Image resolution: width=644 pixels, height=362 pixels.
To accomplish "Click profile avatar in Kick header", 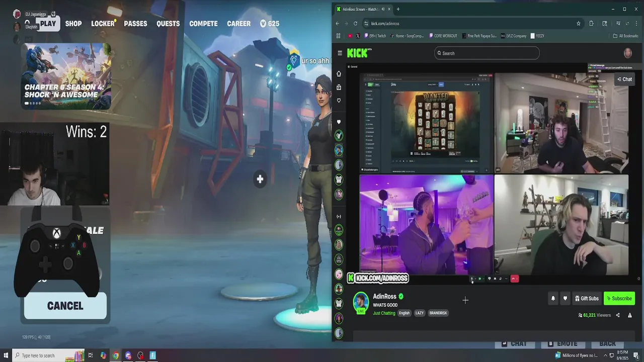I will tap(628, 53).
